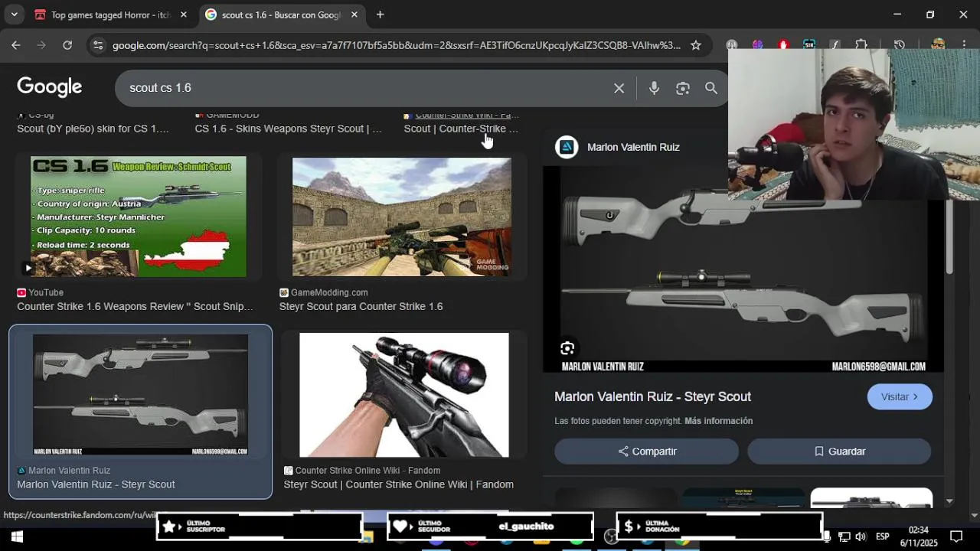Submit search with magnifying glass icon

point(711,88)
